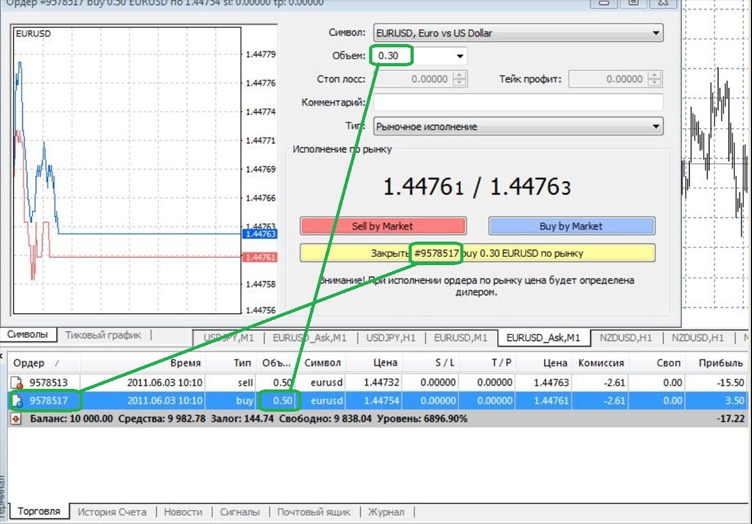Switch to the Торговля terminal tab
This screenshot has width=752, height=524.
coord(39,512)
